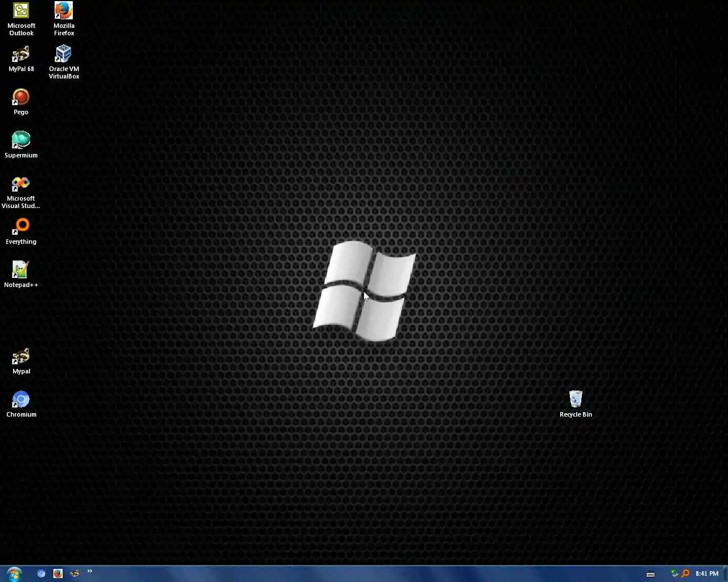Image resolution: width=728 pixels, height=582 pixels.
Task: Launch Mypal raccoon icon in quick launch bar
Action: click(75, 573)
